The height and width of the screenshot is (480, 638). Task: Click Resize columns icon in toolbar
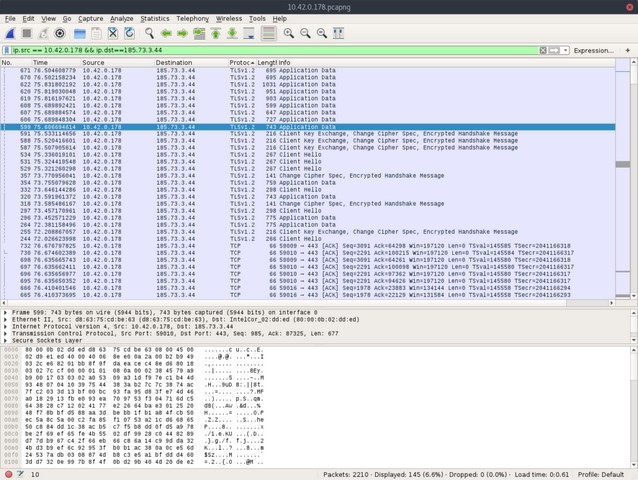[x=340, y=33]
